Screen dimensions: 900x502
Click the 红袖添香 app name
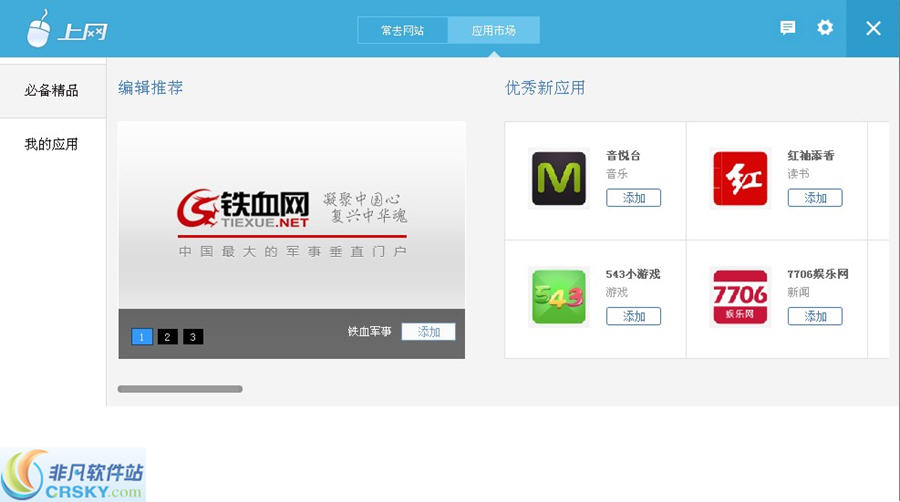[810, 155]
